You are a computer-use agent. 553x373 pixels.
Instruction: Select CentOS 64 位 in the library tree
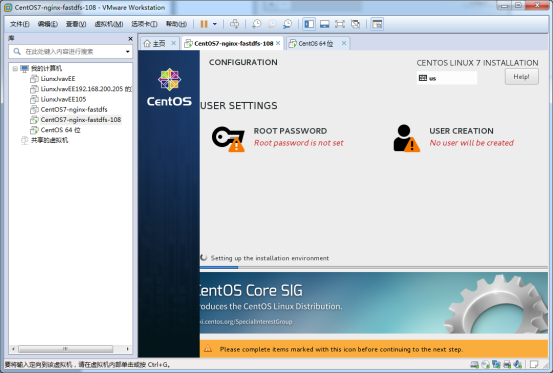click(60, 130)
